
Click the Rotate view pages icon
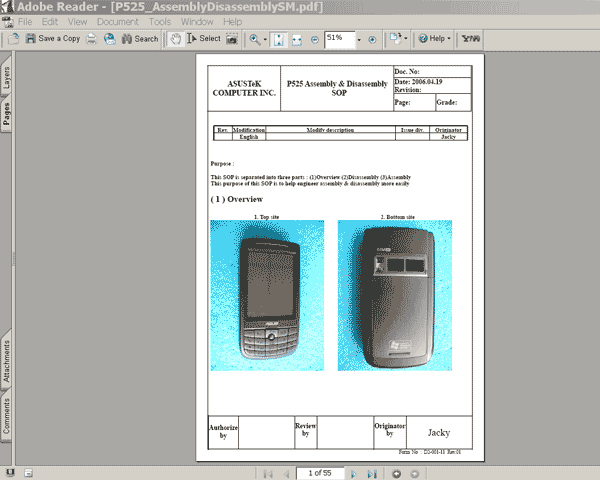396,39
